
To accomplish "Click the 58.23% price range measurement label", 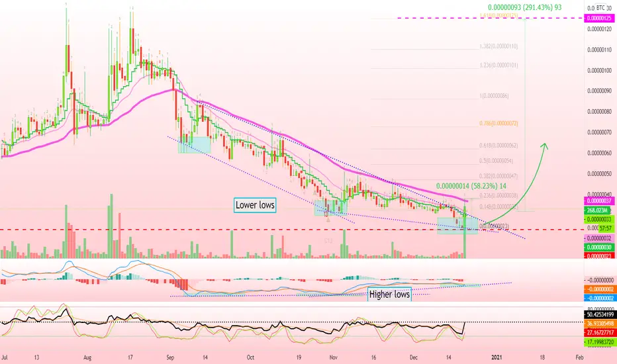I will (471, 186).
